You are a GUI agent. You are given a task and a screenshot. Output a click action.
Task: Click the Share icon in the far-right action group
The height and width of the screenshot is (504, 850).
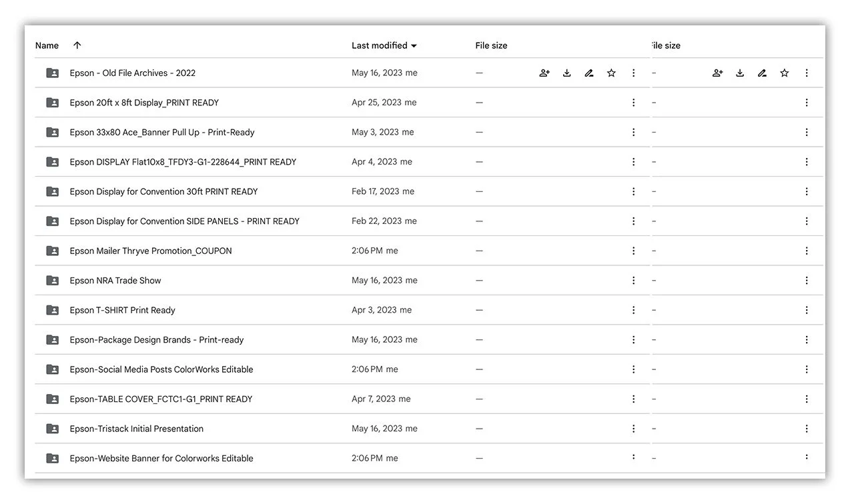tap(717, 73)
